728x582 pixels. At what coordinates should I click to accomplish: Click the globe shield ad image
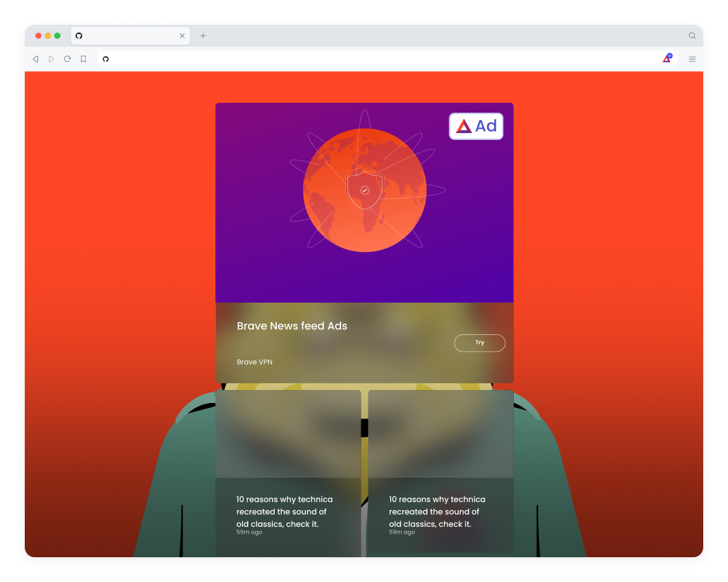(x=365, y=202)
